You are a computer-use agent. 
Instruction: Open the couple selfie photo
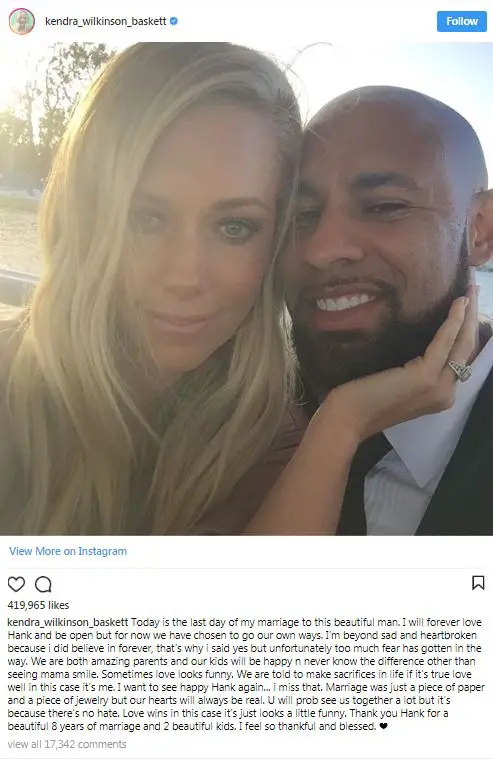point(246,288)
